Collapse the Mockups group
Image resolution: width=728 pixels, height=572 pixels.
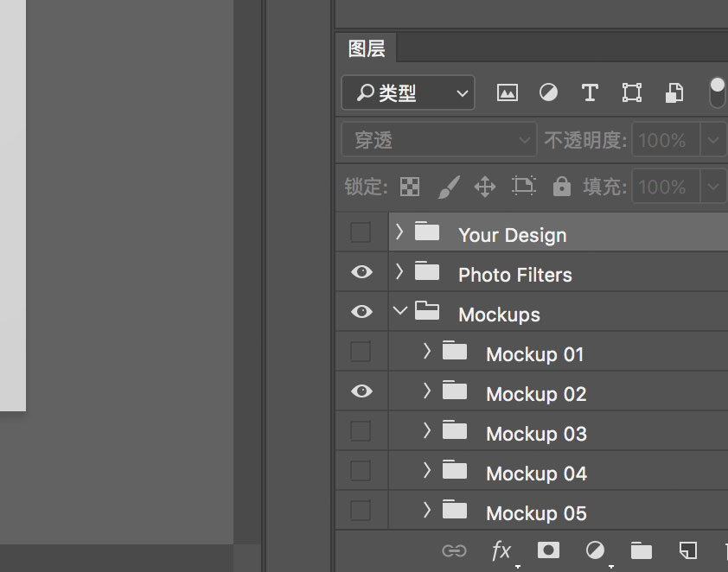(x=399, y=310)
